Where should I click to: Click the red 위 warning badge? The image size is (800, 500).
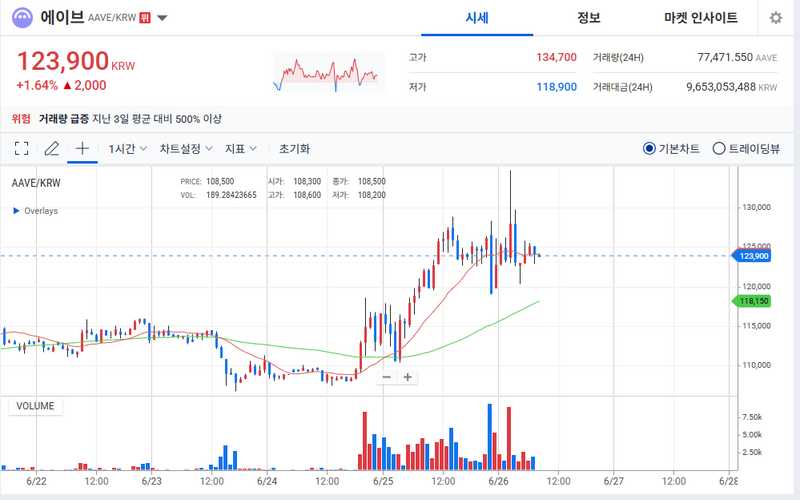pos(145,18)
